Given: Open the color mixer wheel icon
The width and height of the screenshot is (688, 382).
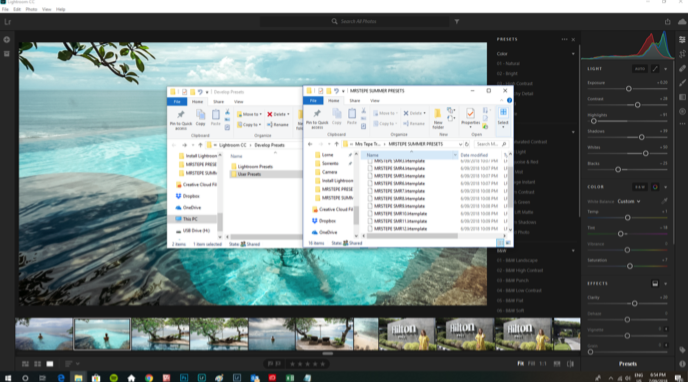Looking at the screenshot, I should [655, 187].
